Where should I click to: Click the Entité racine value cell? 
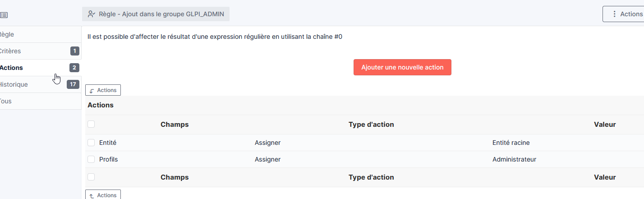[511, 143]
